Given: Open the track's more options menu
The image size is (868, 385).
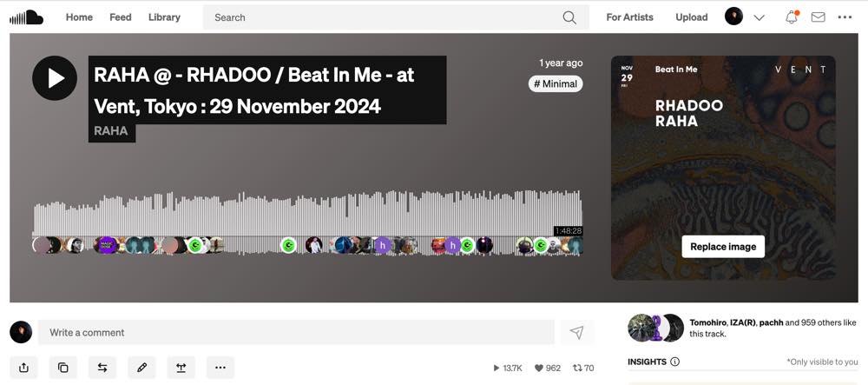Looking at the screenshot, I should (220, 368).
